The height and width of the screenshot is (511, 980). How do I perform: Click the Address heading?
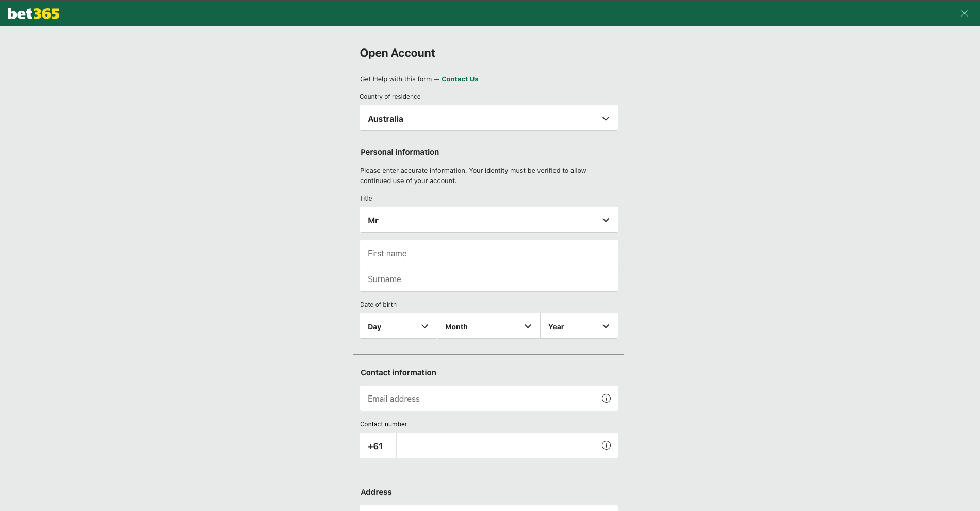coord(376,492)
